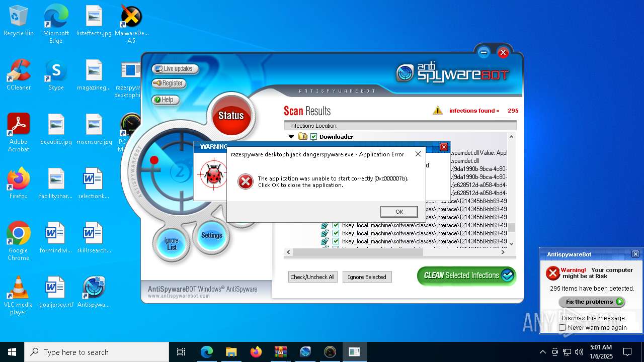
Task: Click the yellow infections warning triangle
Action: tap(438, 110)
